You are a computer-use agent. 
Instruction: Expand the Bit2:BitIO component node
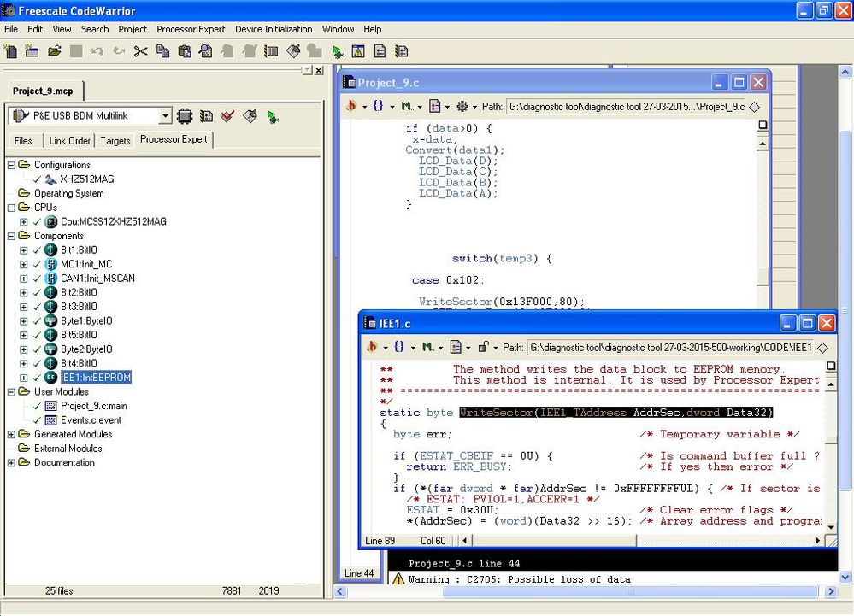[23, 292]
